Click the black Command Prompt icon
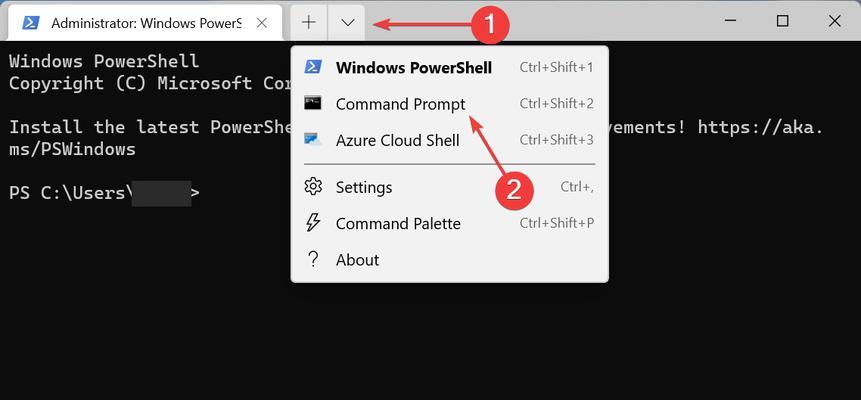 pos(313,103)
